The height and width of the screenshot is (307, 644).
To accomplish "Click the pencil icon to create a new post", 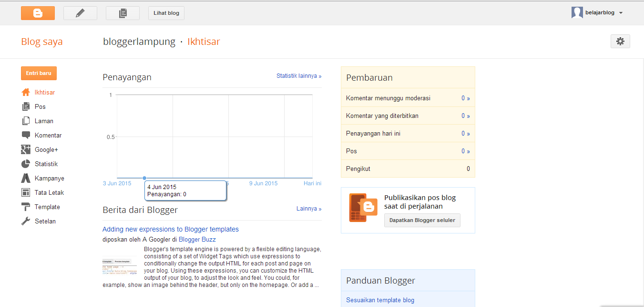I will (x=80, y=13).
